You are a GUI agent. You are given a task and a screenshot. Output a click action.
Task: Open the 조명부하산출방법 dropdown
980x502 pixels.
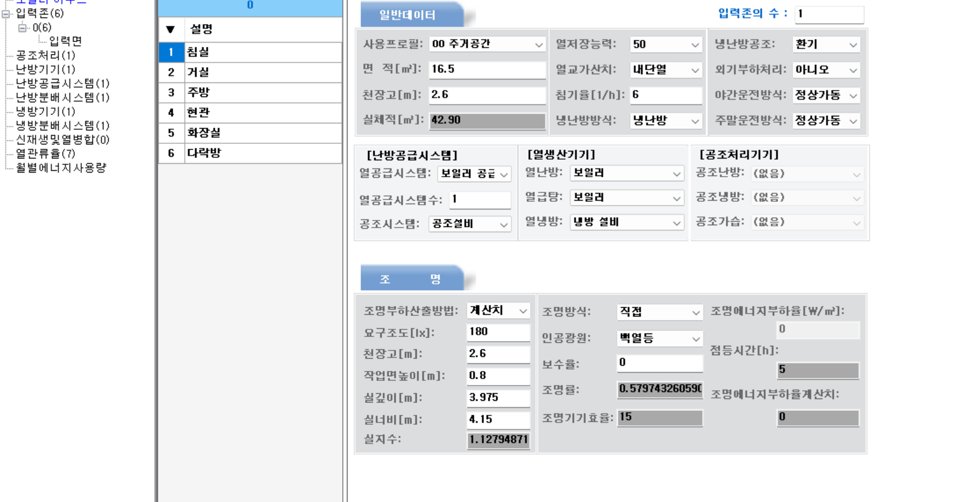point(522,311)
